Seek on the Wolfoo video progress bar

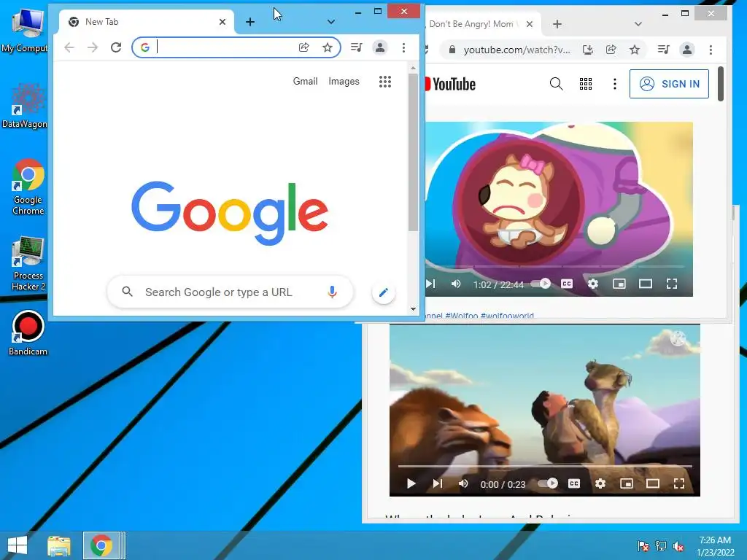point(555,266)
